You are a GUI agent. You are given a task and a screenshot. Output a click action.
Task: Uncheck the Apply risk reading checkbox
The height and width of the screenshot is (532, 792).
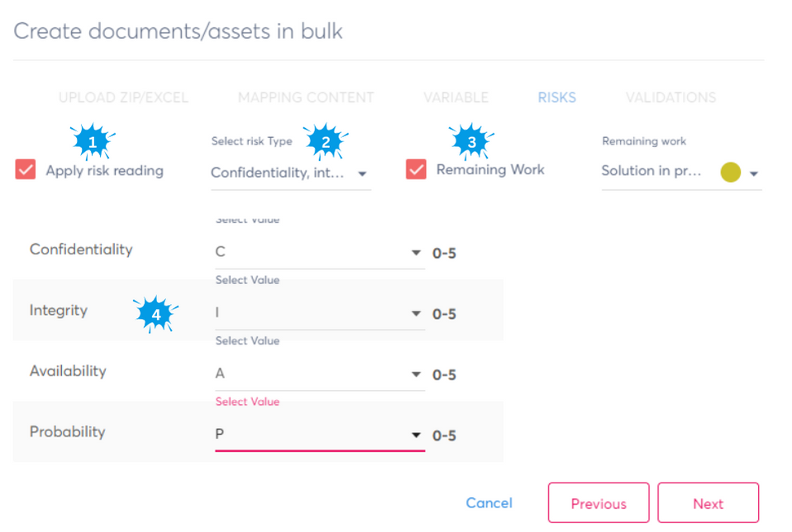tap(26, 170)
